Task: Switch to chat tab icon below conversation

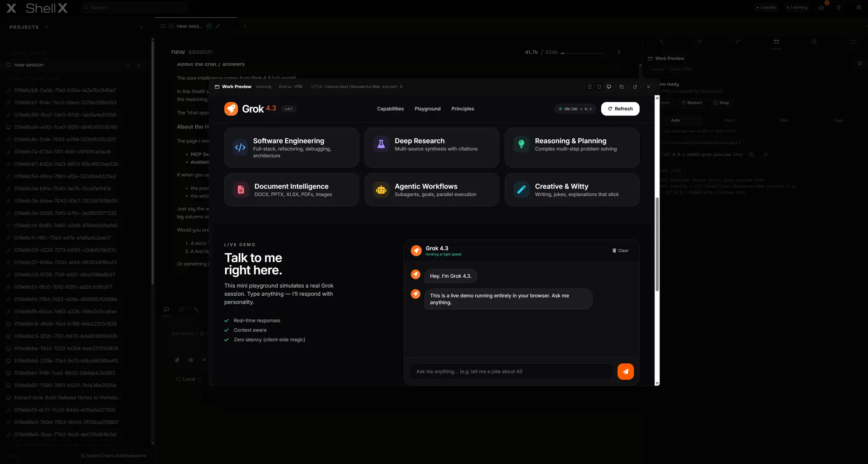Action: (x=166, y=309)
